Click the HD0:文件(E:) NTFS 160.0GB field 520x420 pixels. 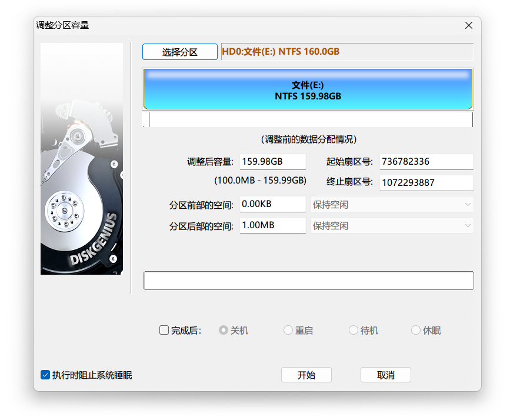(x=347, y=52)
